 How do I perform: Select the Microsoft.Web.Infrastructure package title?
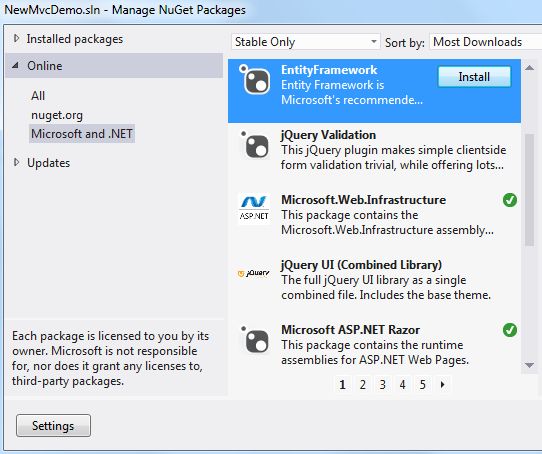coord(363,200)
